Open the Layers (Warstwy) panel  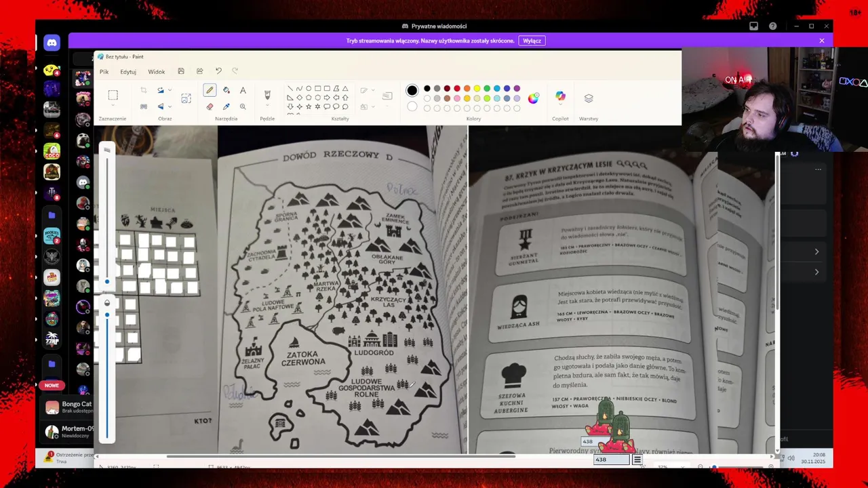[589, 98]
